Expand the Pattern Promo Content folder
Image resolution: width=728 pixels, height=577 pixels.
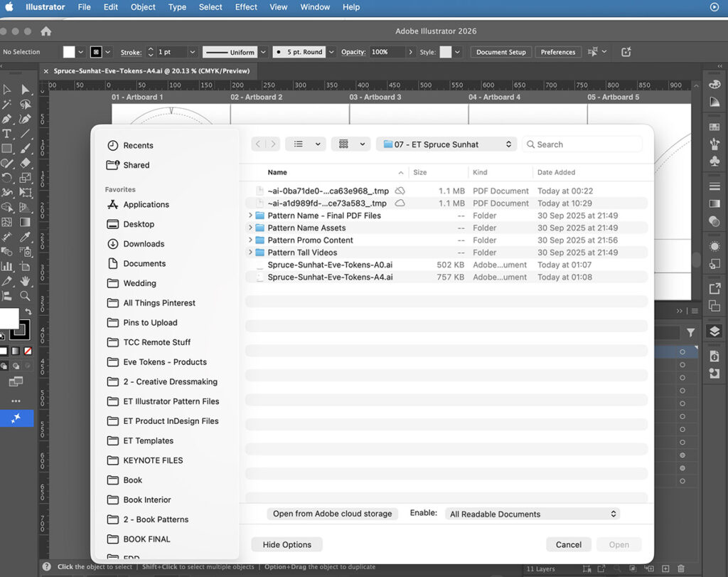tap(251, 240)
